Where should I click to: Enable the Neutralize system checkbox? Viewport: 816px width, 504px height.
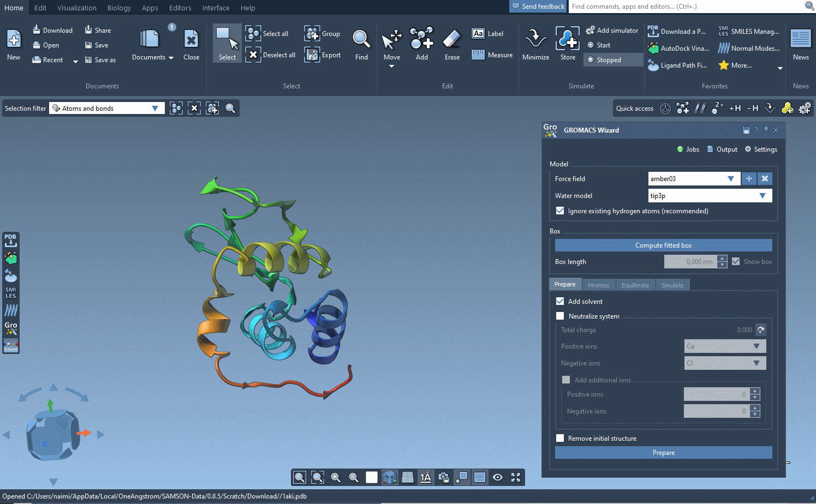tap(560, 316)
